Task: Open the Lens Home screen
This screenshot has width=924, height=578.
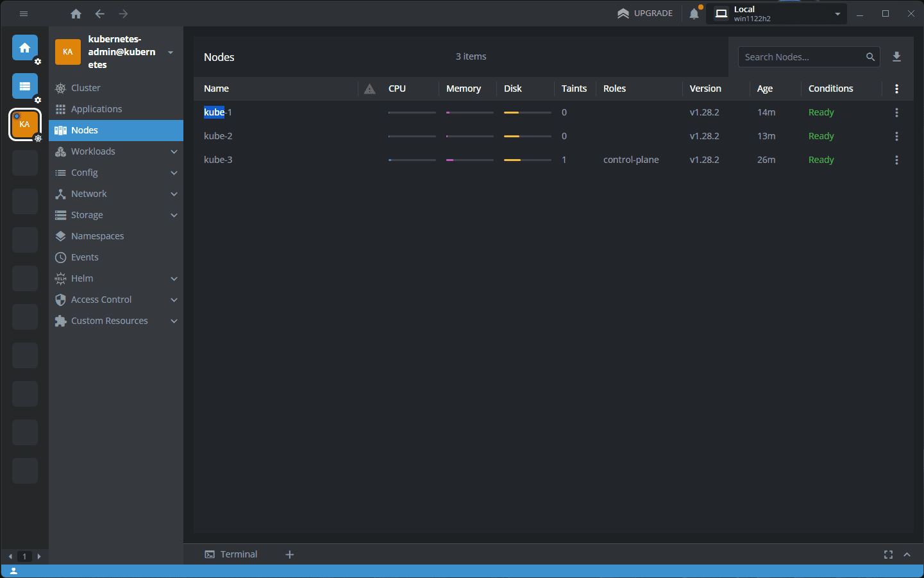Action: click(24, 47)
